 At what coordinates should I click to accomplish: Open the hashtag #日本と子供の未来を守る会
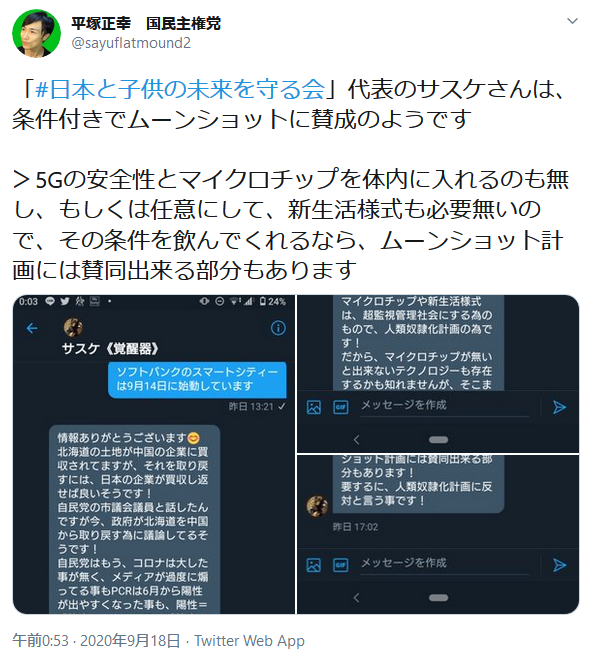(x=181, y=89)
